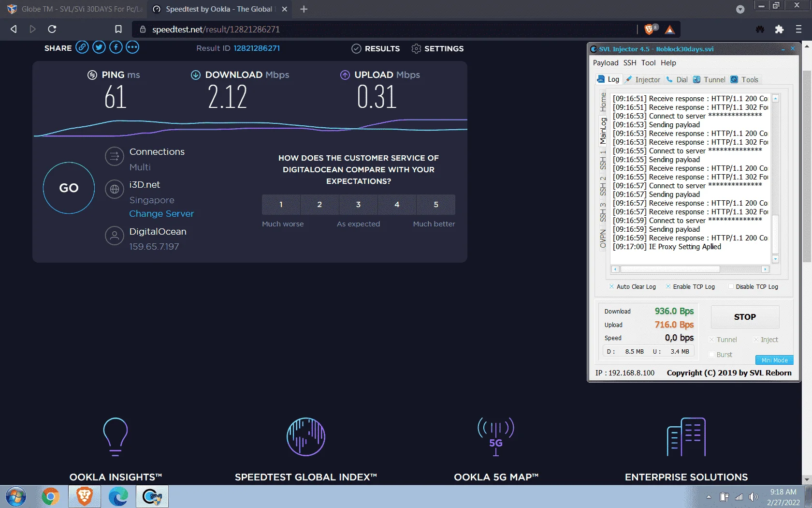
Task: Click the Windows Start button
Action: tap(16, 497)
